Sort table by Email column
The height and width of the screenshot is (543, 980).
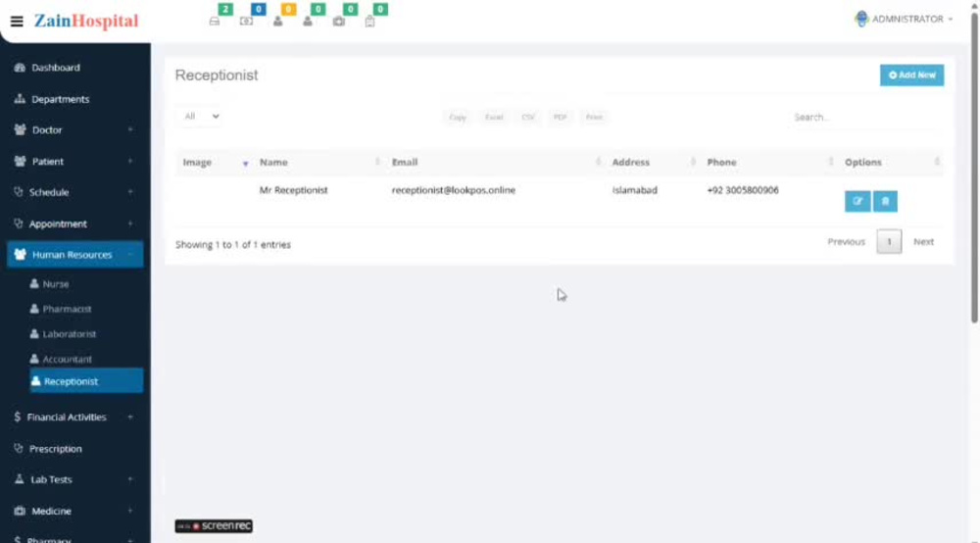494,163
